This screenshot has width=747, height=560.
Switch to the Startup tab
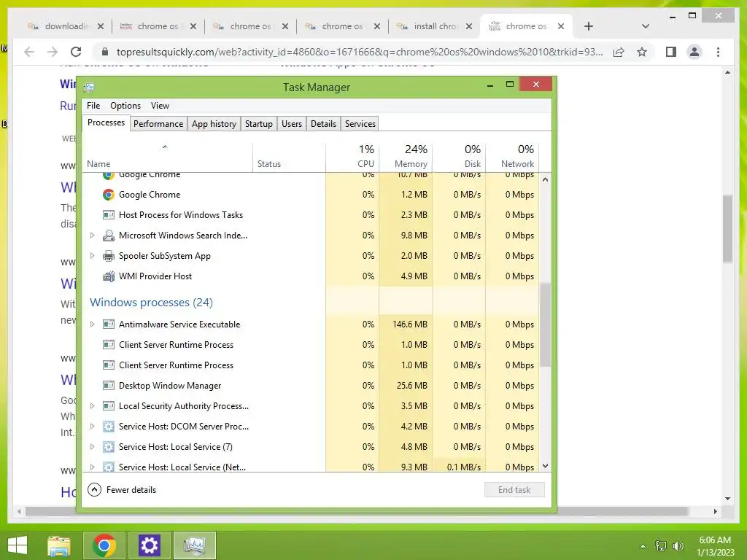click(259, 124)
